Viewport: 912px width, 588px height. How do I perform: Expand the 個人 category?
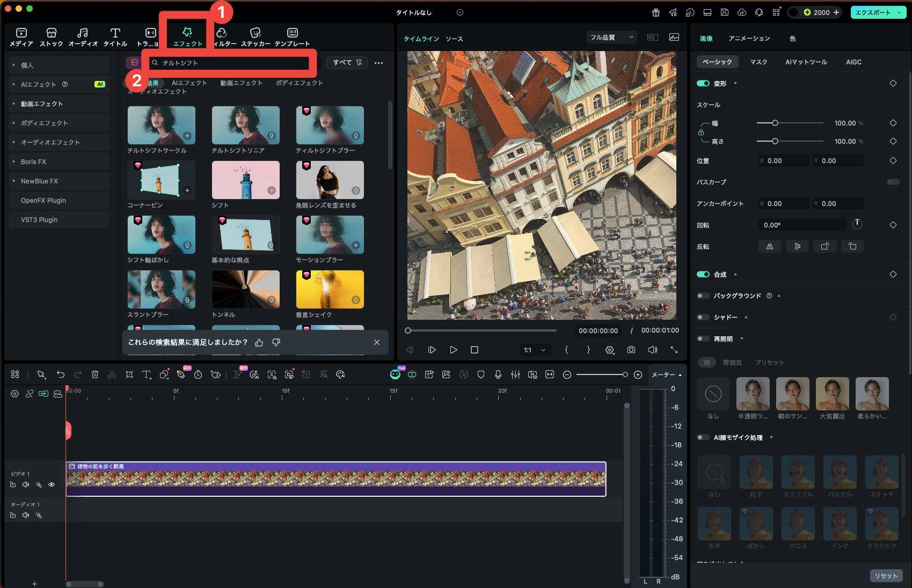pos(59,65)
